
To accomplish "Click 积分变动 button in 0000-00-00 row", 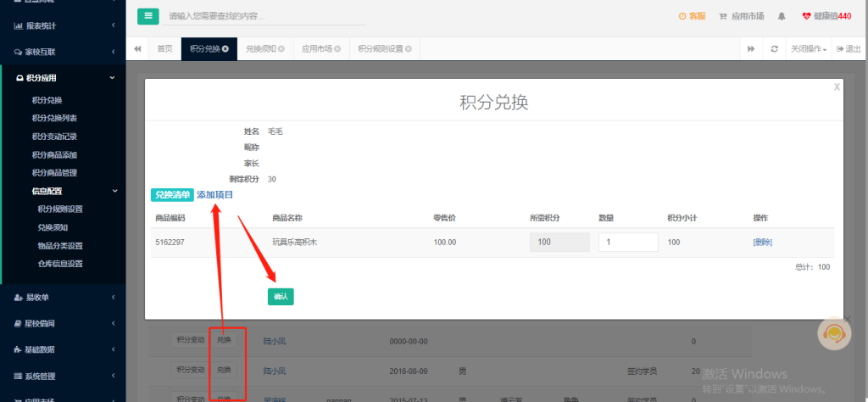I will [190, 341].
